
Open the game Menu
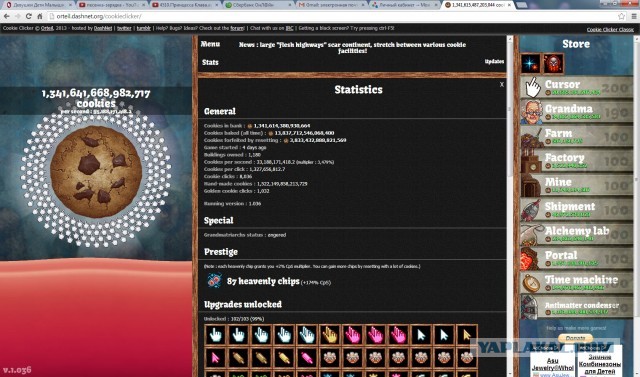pyautogui.click(x=210, y=44)
